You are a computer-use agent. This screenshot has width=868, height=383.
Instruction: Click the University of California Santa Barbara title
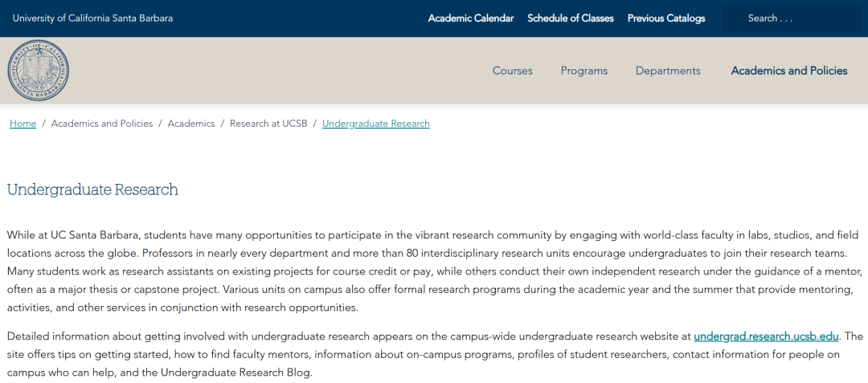tap(92, 18)
